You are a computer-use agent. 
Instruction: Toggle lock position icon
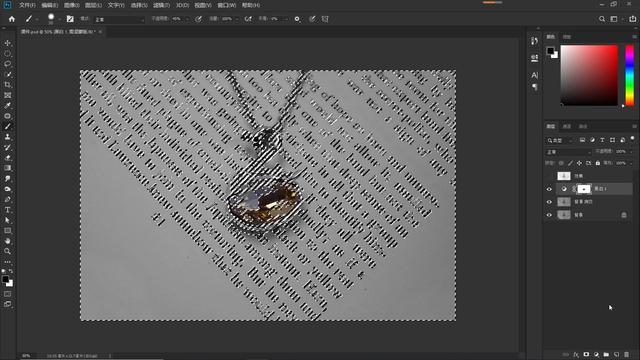click(579, 163)
